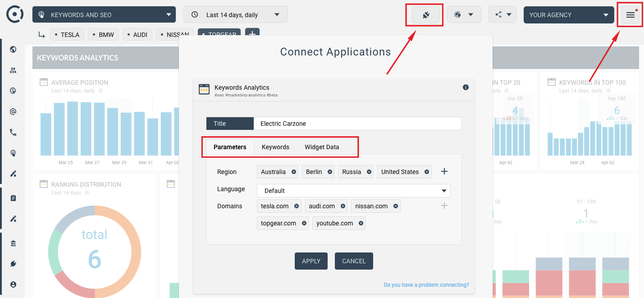Open the clipboard icon in the left sidebar
This screenshot has height=298, width=644.
pos(13,198)
